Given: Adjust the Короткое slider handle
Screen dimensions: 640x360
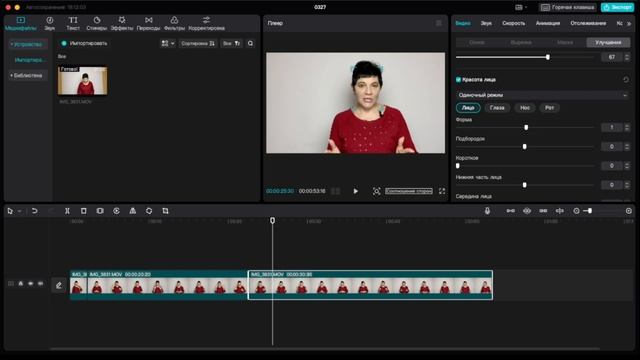Looking at the screenshot, I should click(458, 166).
